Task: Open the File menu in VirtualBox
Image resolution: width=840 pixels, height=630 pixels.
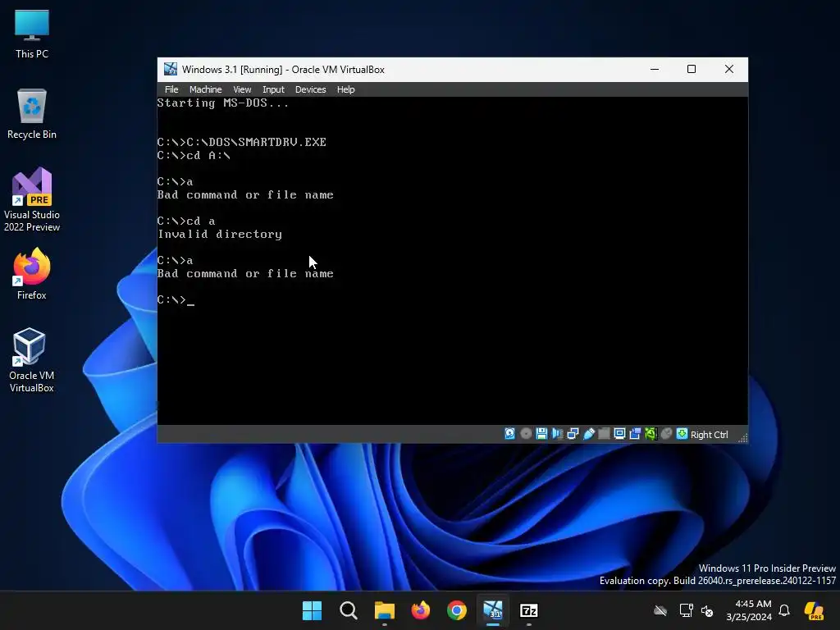Action: tap(171, 89)
